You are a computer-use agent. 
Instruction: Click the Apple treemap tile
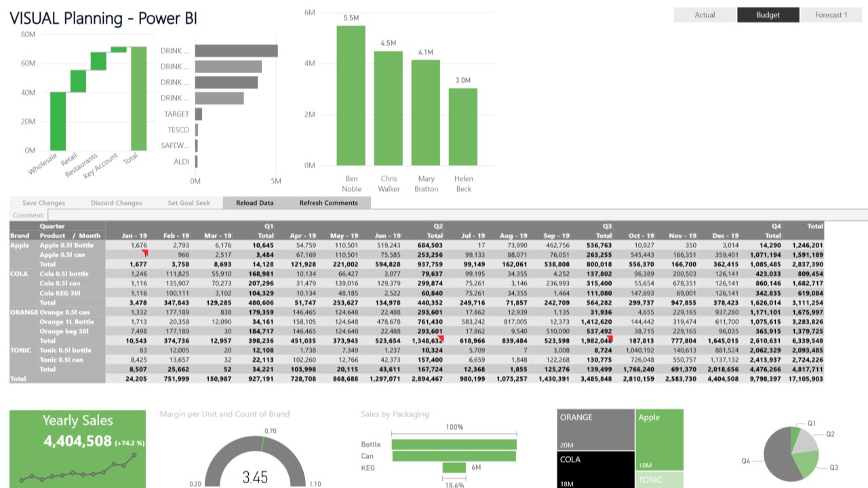(x=660, y=440)
